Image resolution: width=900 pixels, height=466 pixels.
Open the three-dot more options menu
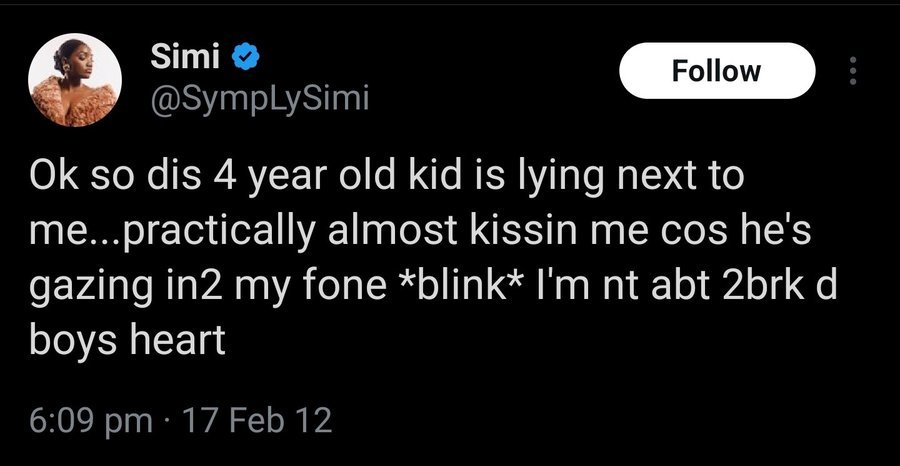pyautogui.click(x=852, y=71)
